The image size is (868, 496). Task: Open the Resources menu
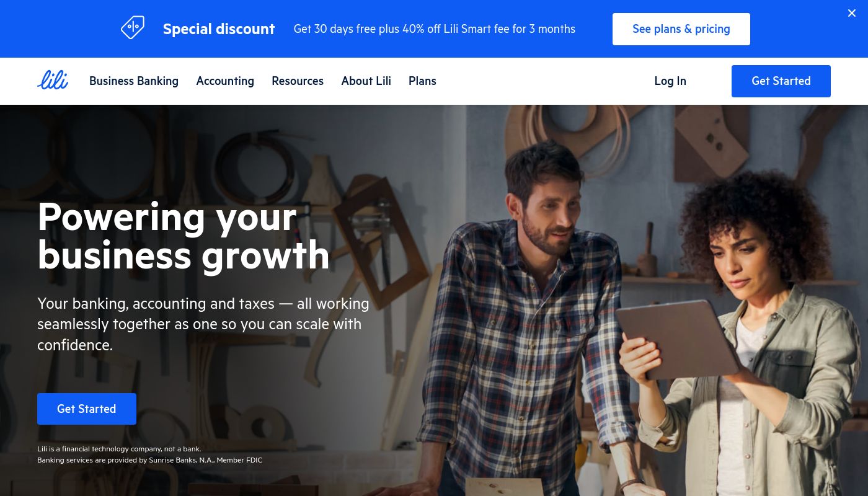click(298, 81)
